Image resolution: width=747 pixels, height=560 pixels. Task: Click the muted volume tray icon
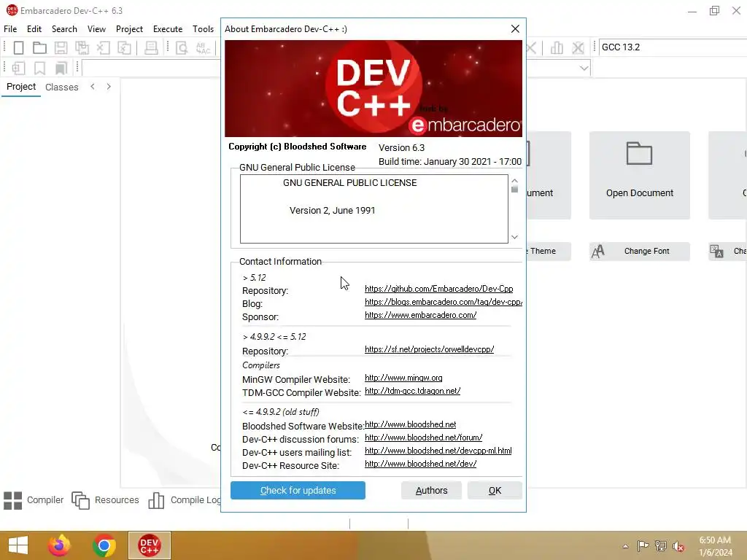click(x=678, y=546)
